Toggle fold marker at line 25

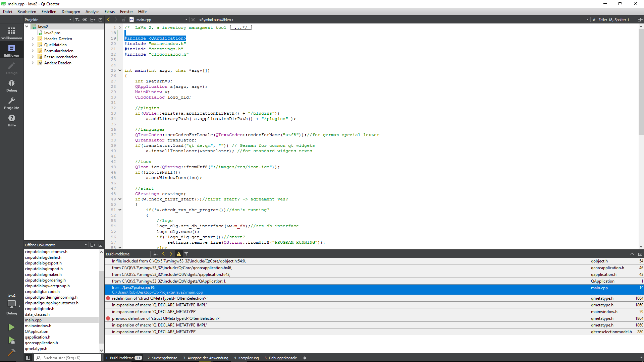(x=120, y=70)
